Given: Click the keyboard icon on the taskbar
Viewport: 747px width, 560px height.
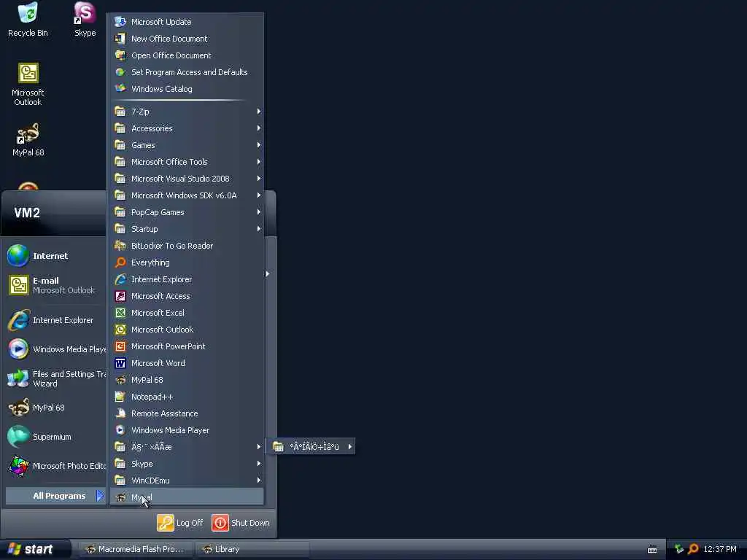Looking at the screenshot, I should pos(652,550).
